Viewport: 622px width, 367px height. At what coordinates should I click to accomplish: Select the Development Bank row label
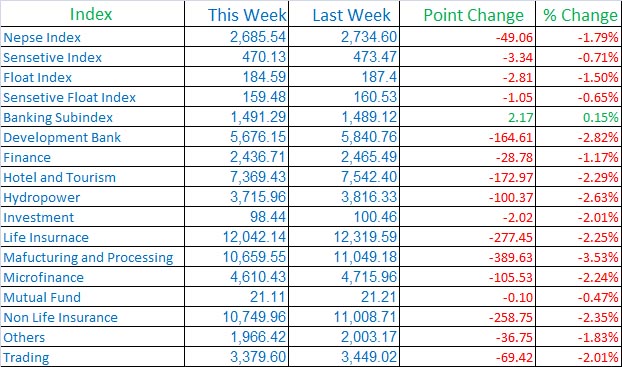[x=62, y=137]
